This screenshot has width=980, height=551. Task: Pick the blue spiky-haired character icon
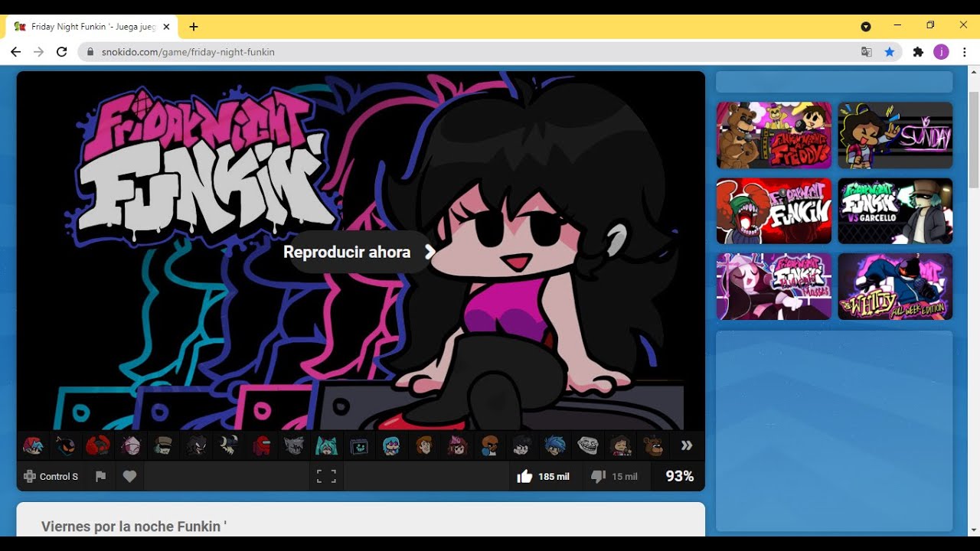554,445
